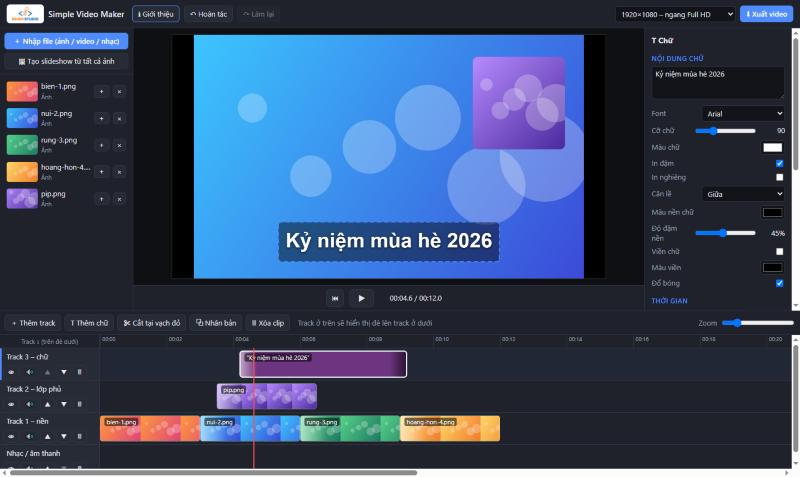Move Track 2 – lớp phủ up
The image size is (800, 477).
point(47,404)
